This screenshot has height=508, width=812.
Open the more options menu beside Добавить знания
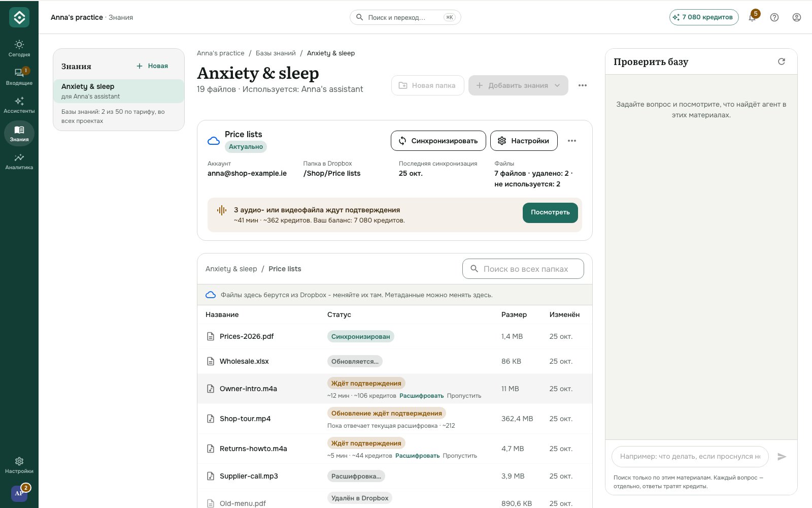pos(583,85)
